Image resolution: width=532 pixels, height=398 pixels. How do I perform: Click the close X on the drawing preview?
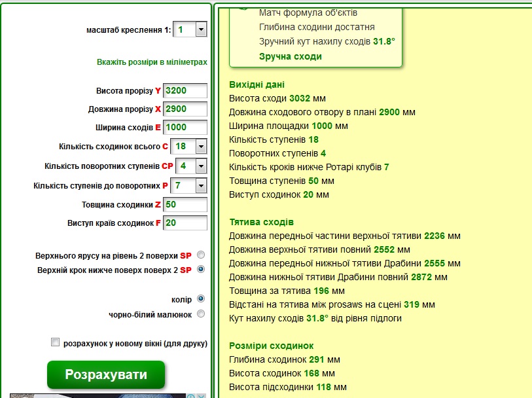(200, 395)
